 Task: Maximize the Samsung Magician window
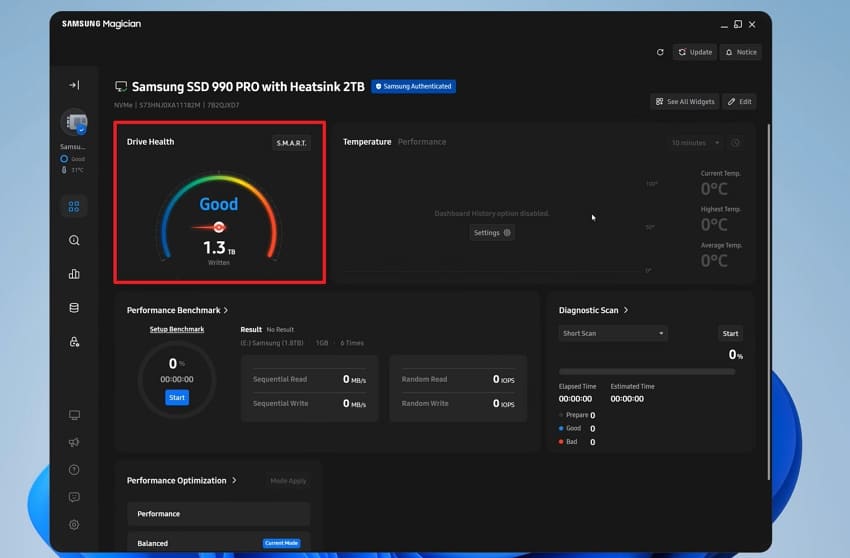tap(738, 24)
